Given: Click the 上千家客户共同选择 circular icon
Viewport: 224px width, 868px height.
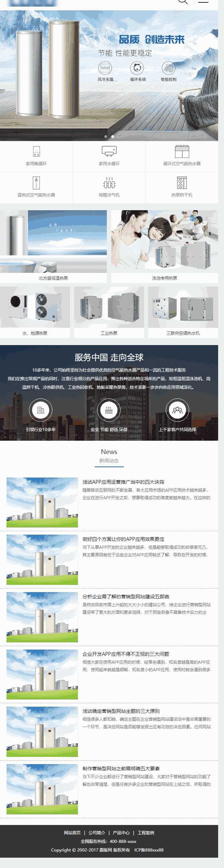Looking at the screenshot, I should click(x=177, y=410).
